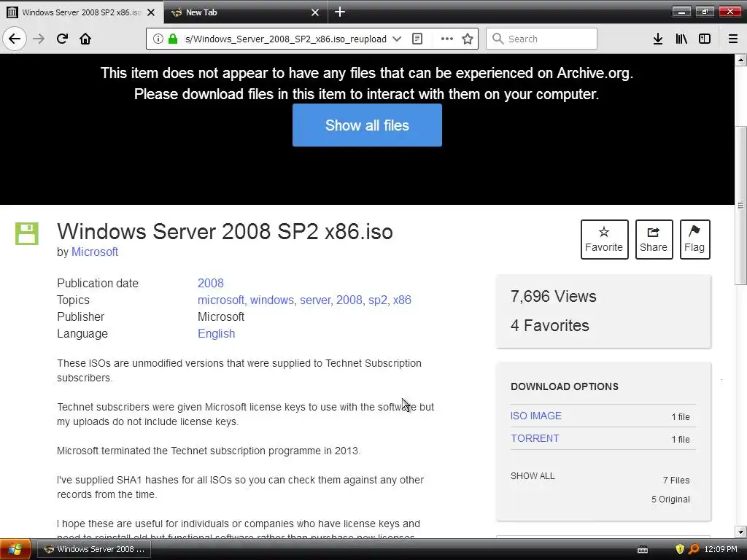This screenshot has height=560, width=747.
Task: Click the 4 Favorites text
Action: (550, 325)
